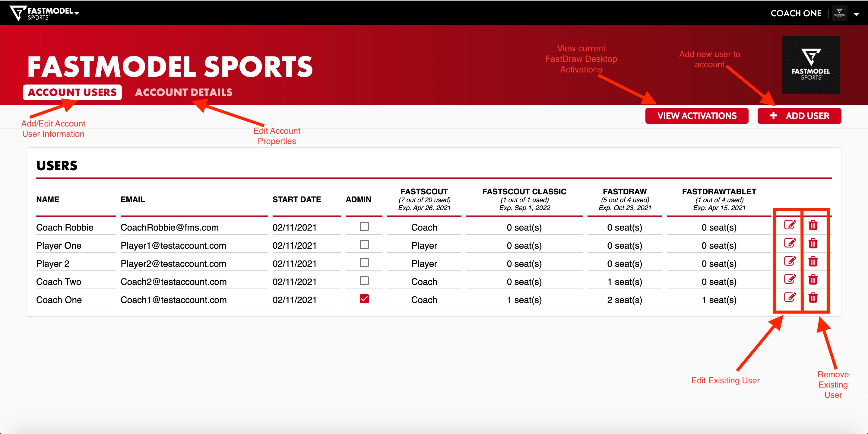Select the ACCOUNT USERS tab

pos(72,92)
